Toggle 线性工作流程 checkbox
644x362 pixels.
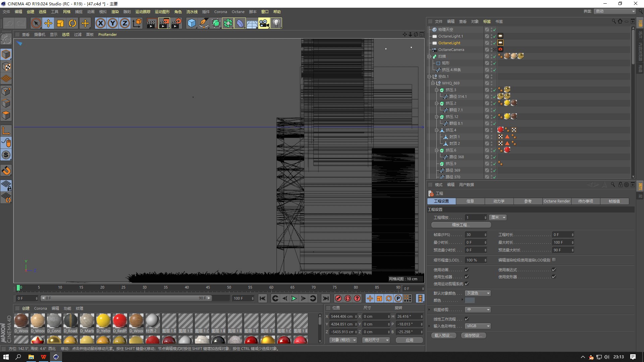tap(467, 319)
